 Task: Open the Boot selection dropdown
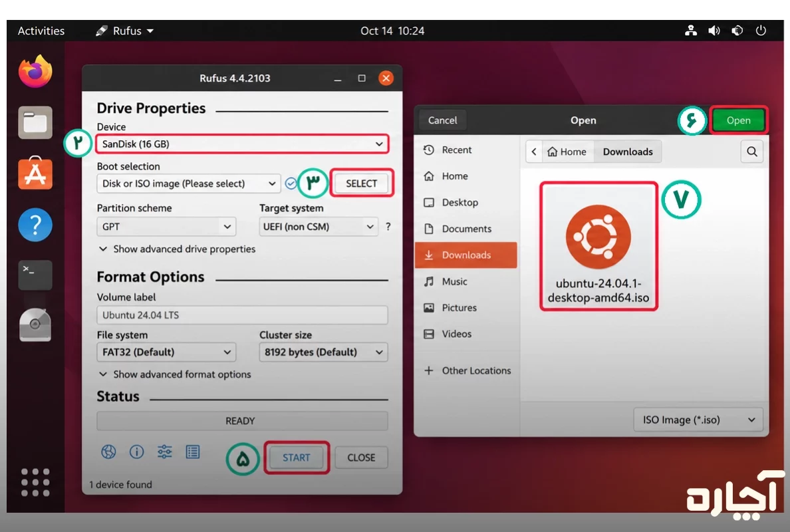point(188,184)
